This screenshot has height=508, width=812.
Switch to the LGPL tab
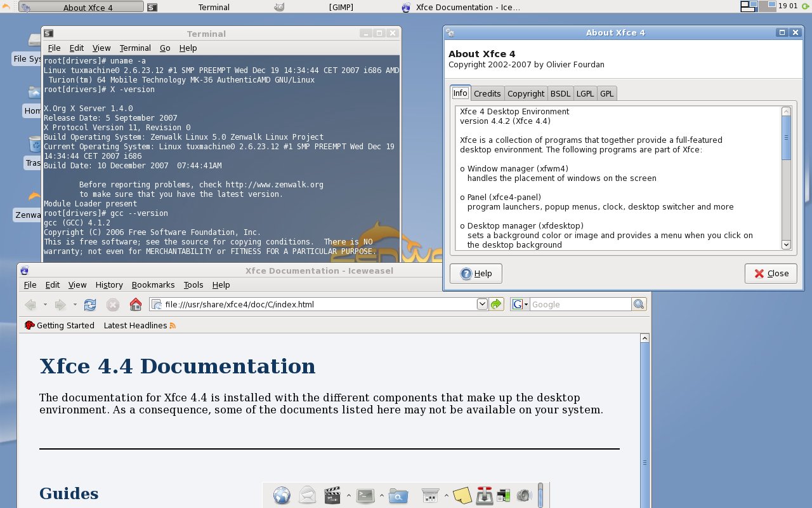[585, 93]
